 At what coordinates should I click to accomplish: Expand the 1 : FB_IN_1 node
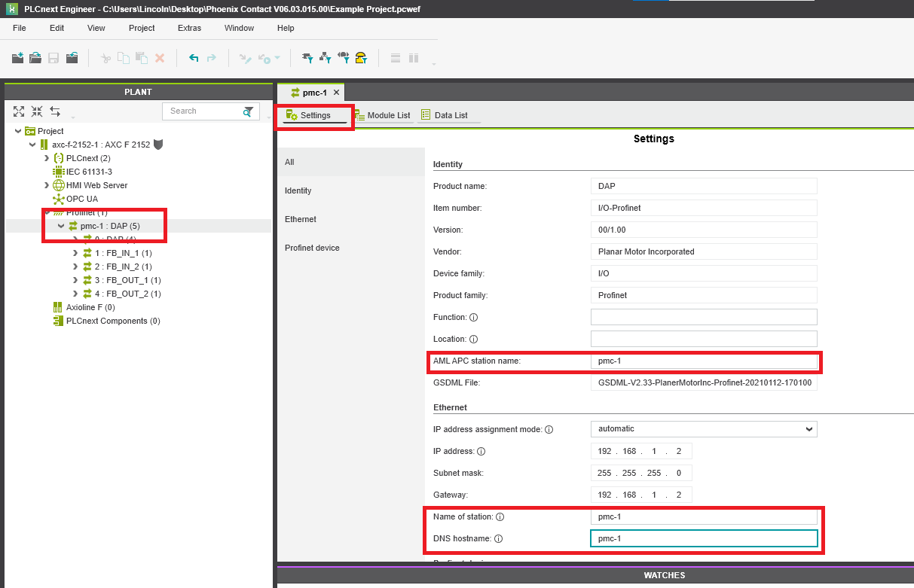pyautogui.click(x=75, y=253)
